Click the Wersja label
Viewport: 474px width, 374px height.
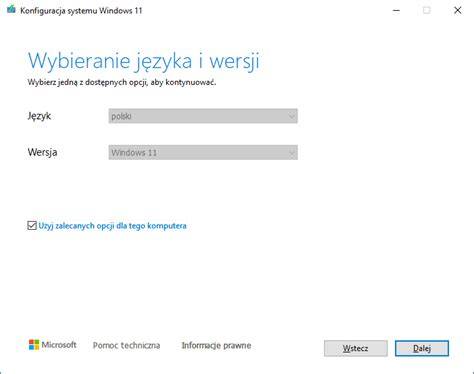[x=42, y=152]
